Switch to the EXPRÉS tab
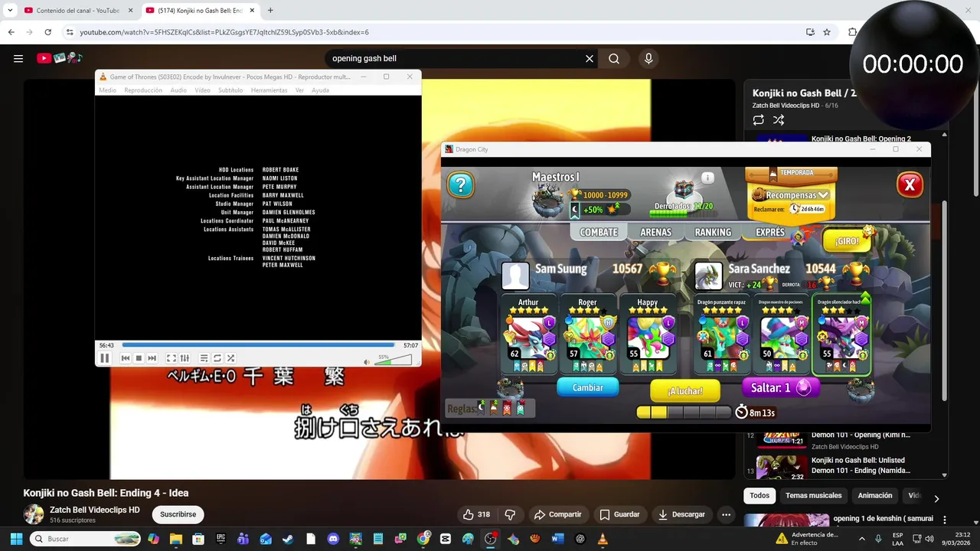This screenshot has width=980, height=551. coord(770,232)
